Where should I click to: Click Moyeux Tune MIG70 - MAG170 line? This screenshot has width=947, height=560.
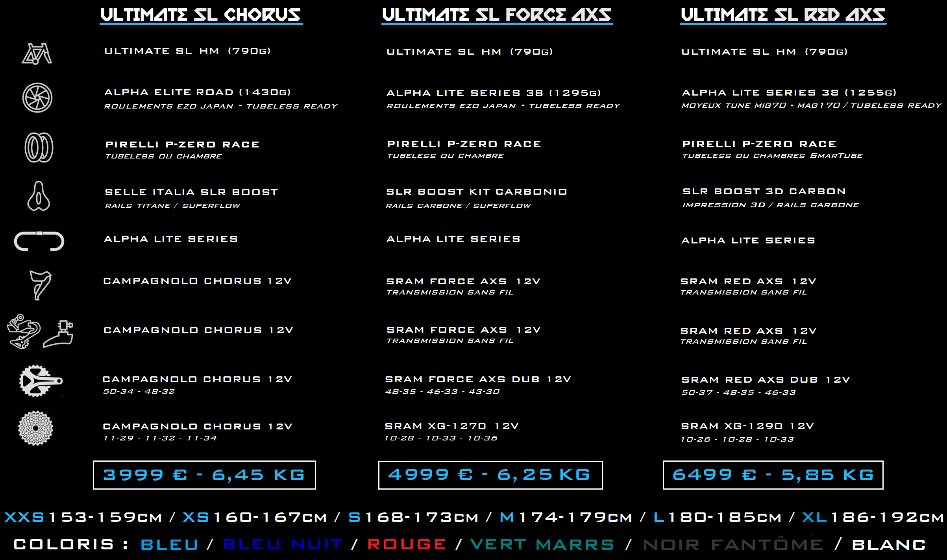[x=812, y=105]
